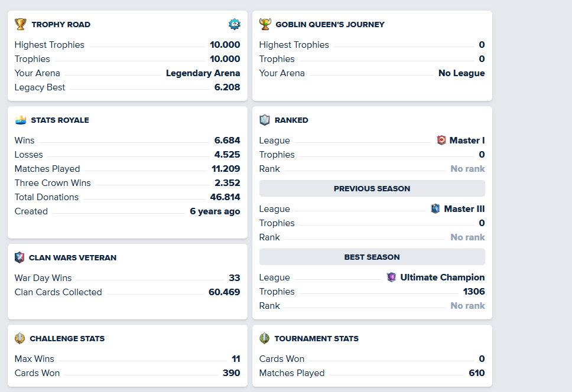This screenshot has height=392, width=572.
Task: Select the Best Season header bar
Action: tap(372, 257)
